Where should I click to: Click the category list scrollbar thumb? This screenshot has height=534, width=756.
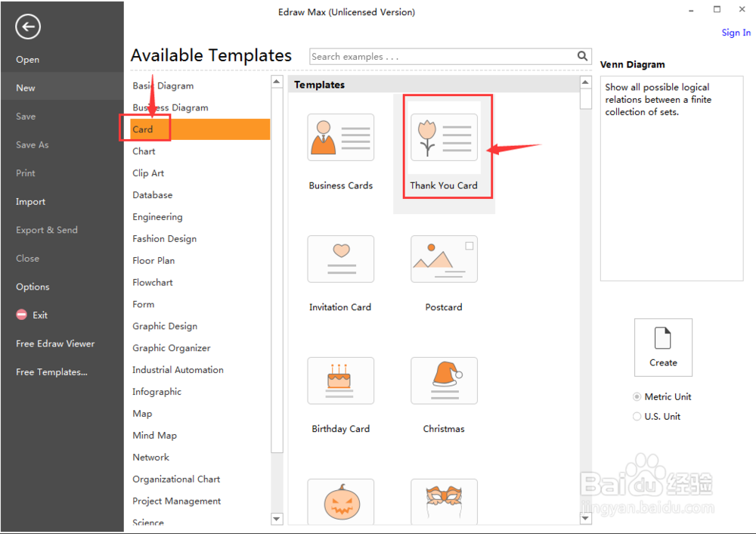pyautogui.click(x=277, y=270)
